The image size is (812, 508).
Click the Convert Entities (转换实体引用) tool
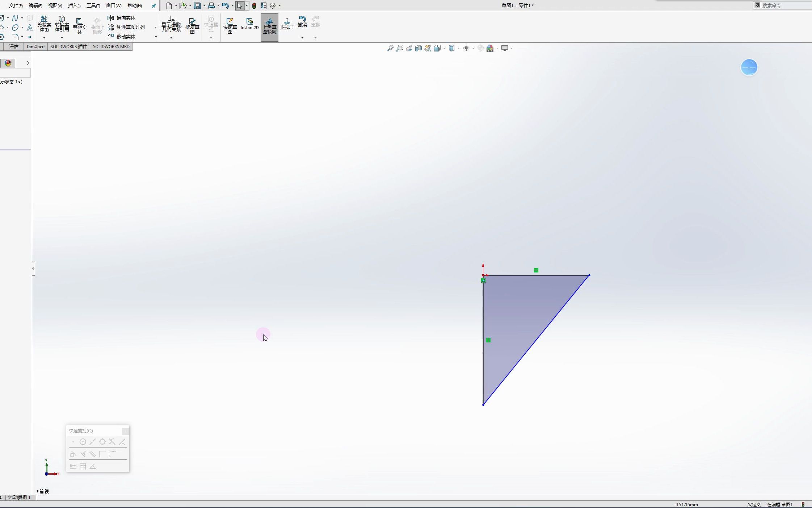62,24
